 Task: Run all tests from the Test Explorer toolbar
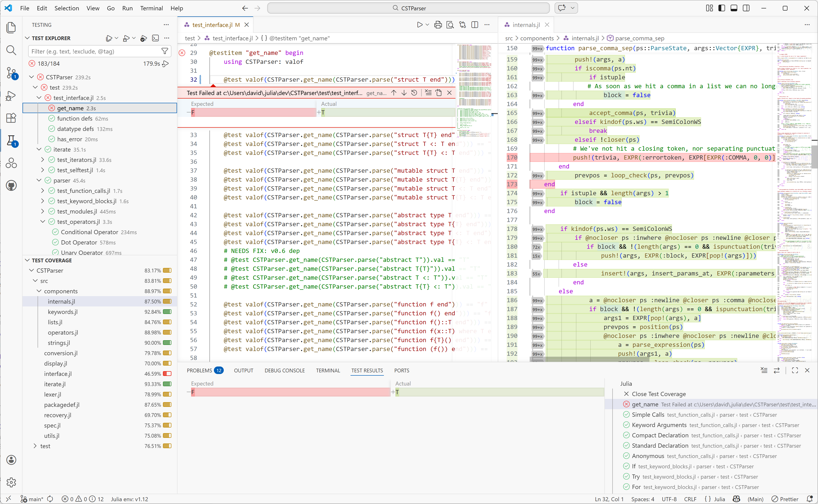coord(109,38)
